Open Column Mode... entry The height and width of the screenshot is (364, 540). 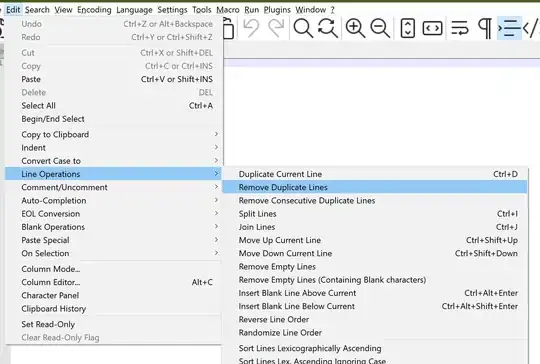coord(114,269)
